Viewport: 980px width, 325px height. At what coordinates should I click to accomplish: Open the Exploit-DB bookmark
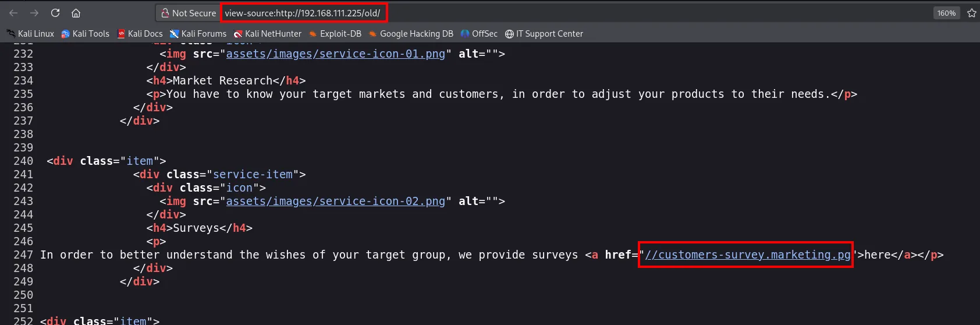pos(335,34)
